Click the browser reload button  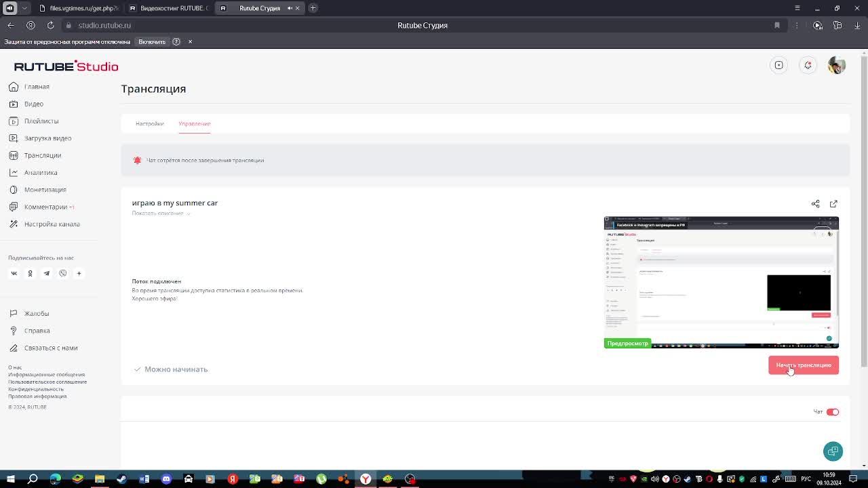point(50,25)
